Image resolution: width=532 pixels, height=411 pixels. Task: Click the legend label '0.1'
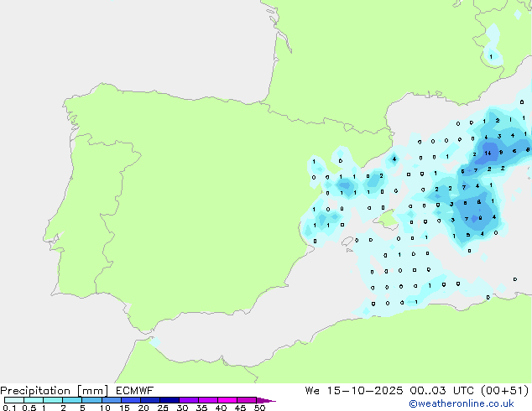click(x=9, y=408)
